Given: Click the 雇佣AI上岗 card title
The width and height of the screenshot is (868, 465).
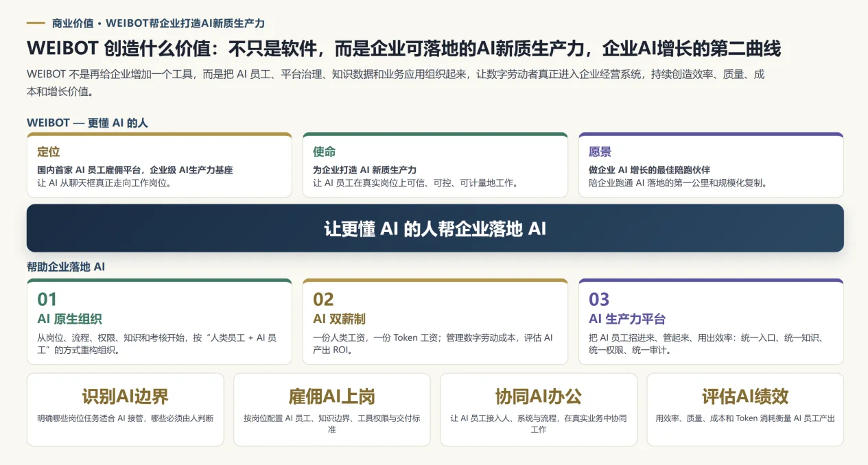Looking at the screenshot, I should (x=332, y=396).
